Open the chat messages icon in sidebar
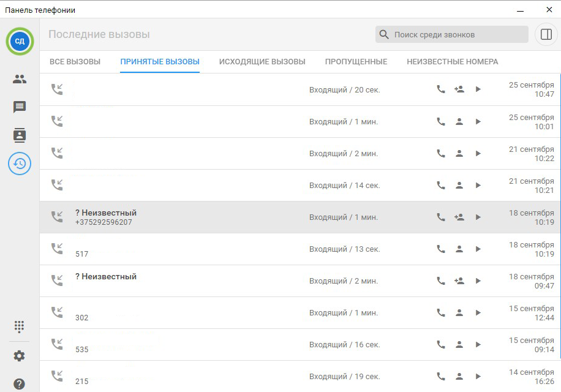The image size is (561, 392). click(20, 107)
